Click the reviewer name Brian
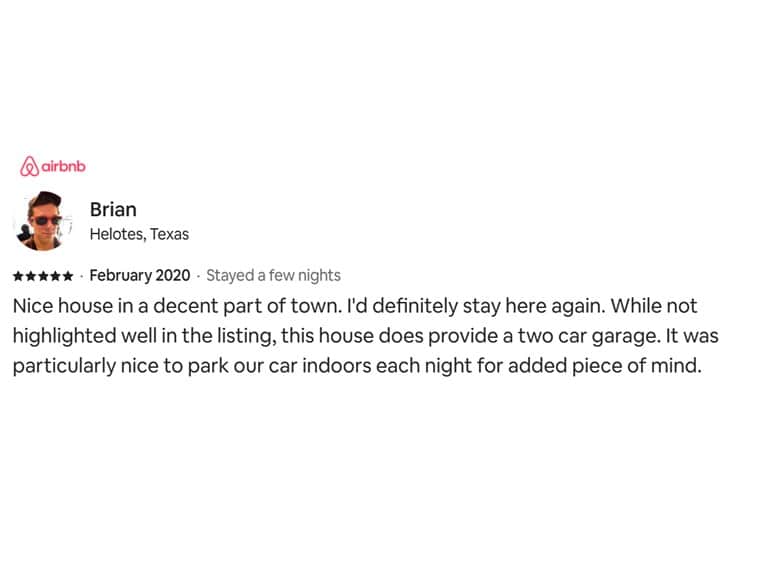 click(113, 209)
